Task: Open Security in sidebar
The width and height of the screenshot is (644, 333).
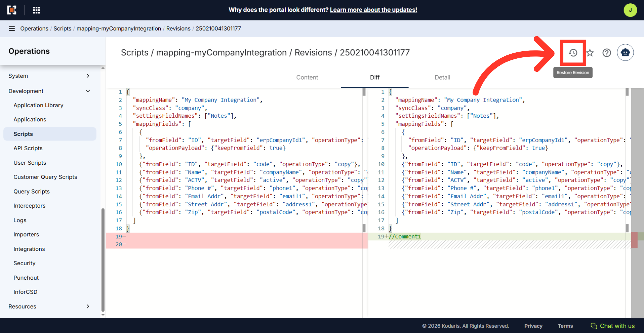Action: [24, 263]
